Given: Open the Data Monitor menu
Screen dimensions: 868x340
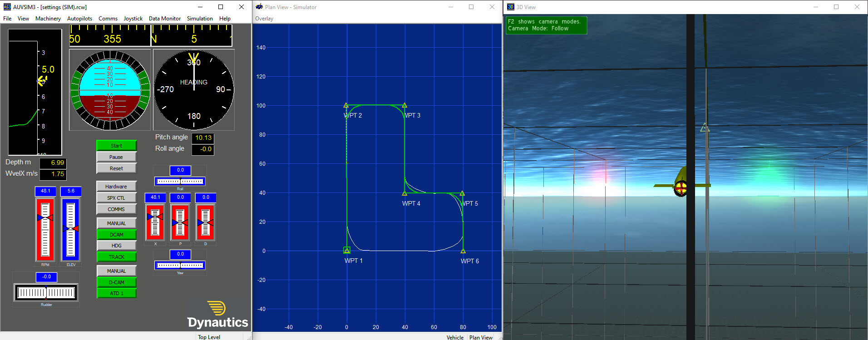Looking at the screenshot, I should [x=164, y=19].
